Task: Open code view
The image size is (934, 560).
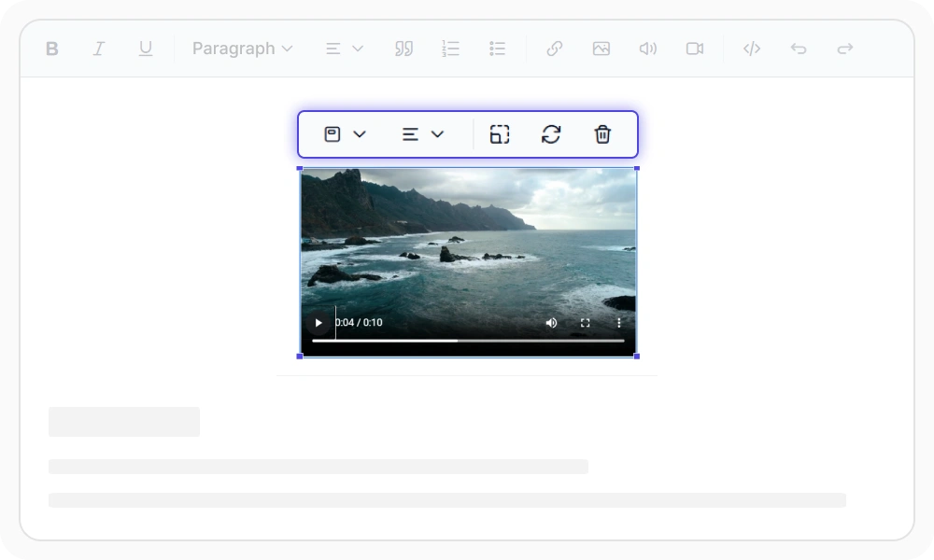Action: (752, 49)
